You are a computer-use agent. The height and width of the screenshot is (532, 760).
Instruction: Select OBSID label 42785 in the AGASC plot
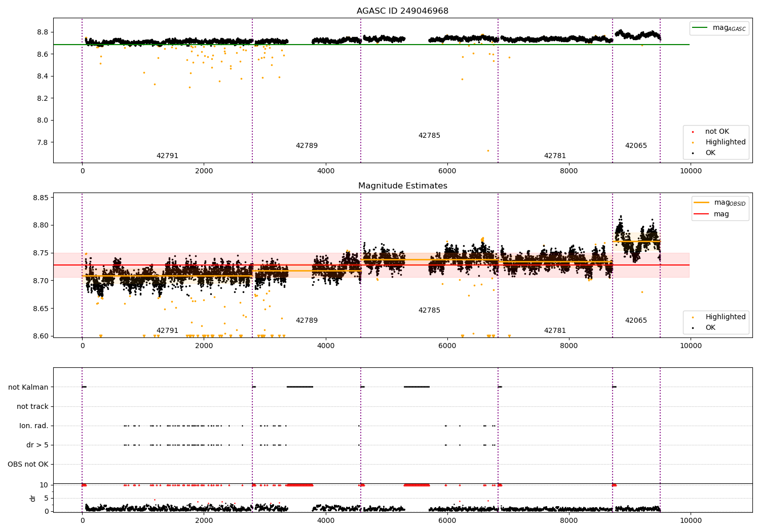429,136
